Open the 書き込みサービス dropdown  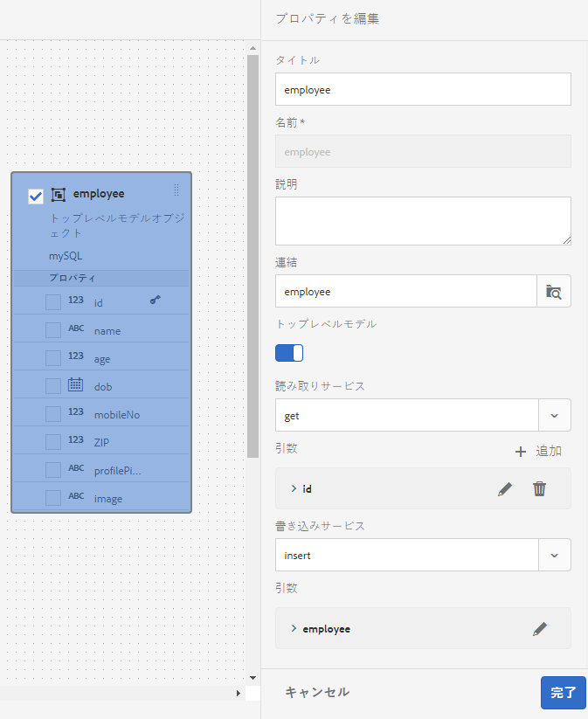[x=555, y=555]
